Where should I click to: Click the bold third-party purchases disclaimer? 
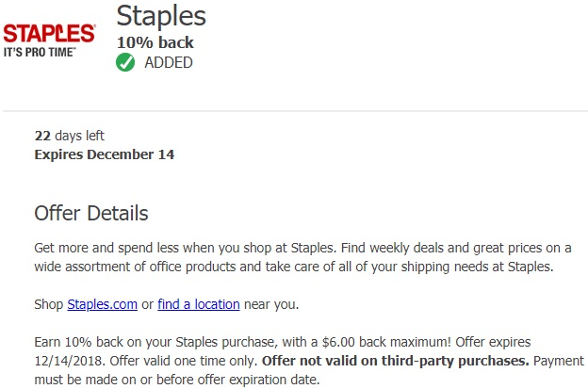coord(395,361)
